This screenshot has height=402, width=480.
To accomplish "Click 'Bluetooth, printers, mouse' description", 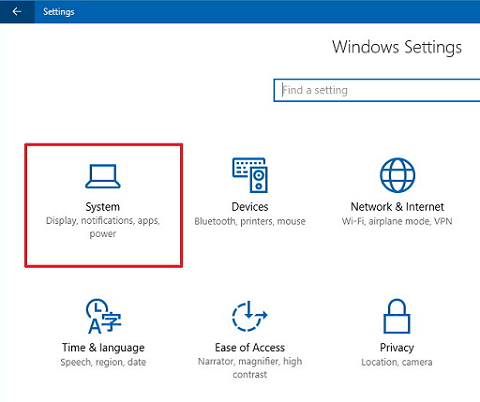I will [250, 221].
